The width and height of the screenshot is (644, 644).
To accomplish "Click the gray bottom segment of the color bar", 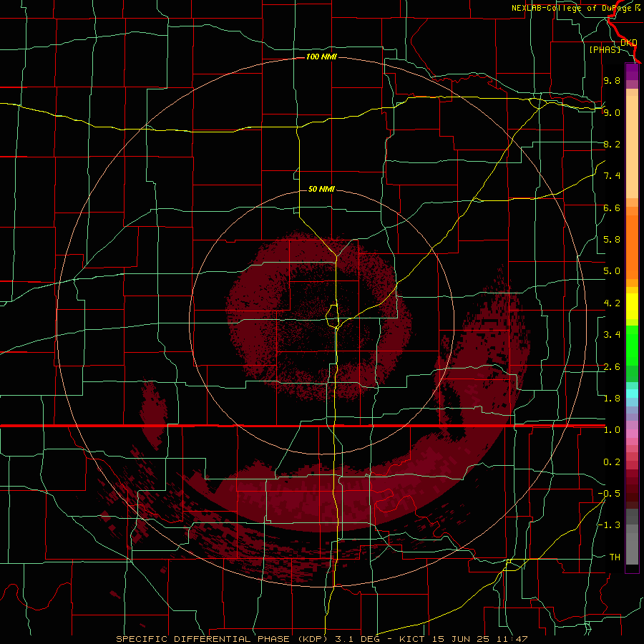I will 632,548.
